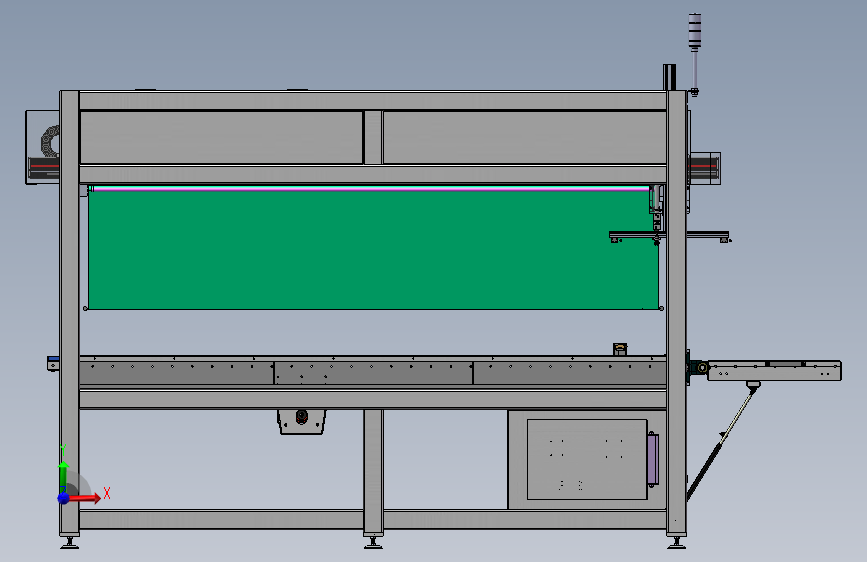Viewport: 867px width, 562px height.
Task: Click the red X axis arrow of the triad
Action: 86,498
